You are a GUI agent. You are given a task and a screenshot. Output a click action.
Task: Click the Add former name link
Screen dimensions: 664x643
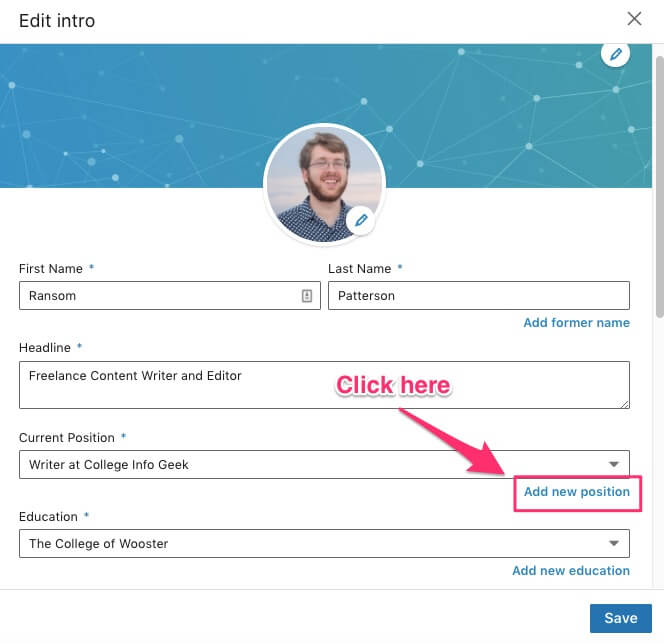(576, 323)
